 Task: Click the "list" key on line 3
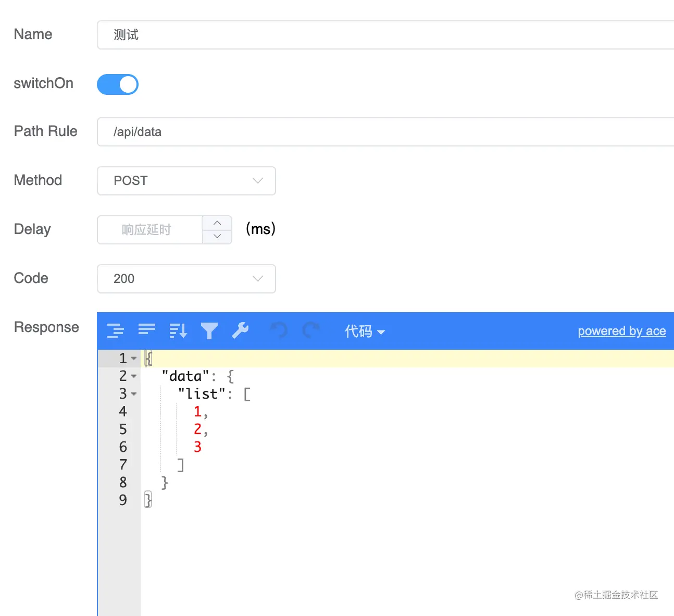pos(202,394)
